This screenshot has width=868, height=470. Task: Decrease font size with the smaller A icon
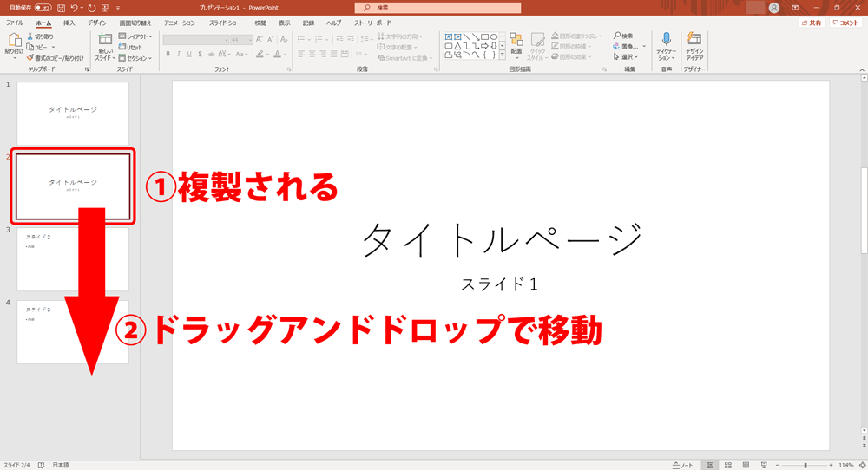[270, 40]
